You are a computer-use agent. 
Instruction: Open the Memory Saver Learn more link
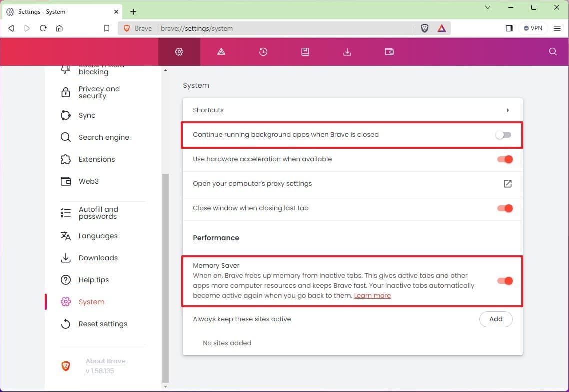372,295
